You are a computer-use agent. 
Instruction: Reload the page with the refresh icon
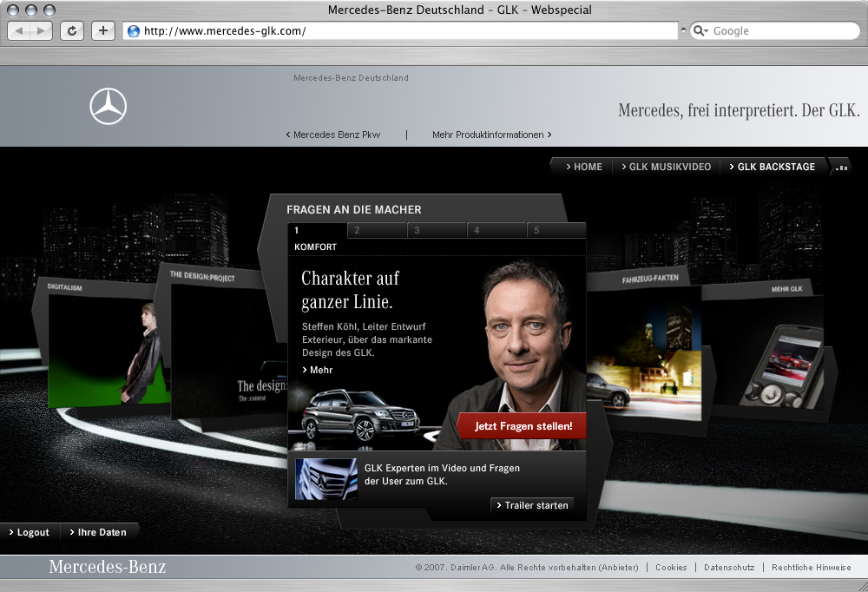click(x=72, y=30)
